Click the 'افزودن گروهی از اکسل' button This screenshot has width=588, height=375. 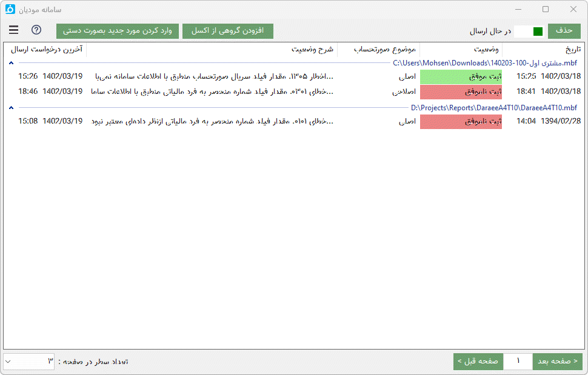coord(227,30)
